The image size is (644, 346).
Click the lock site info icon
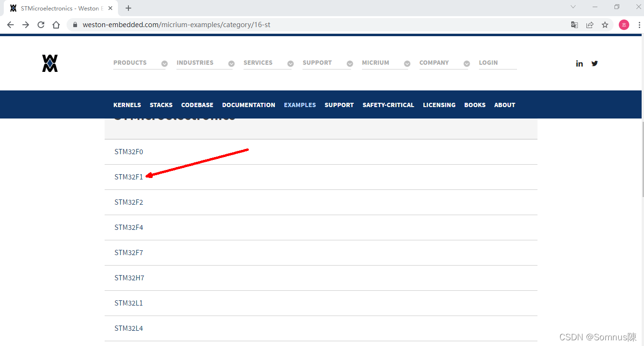point(75,25)
